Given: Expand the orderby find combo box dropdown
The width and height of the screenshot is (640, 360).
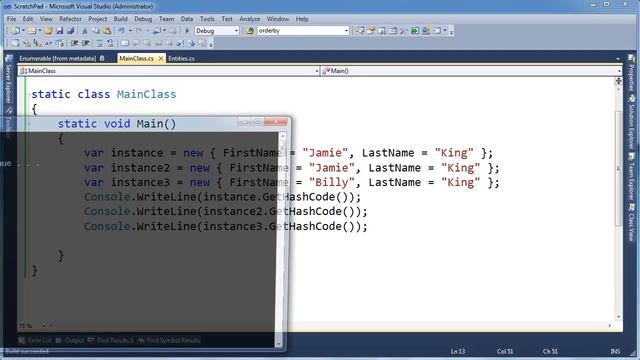Looking at the screenshot, I should [346, 31].
